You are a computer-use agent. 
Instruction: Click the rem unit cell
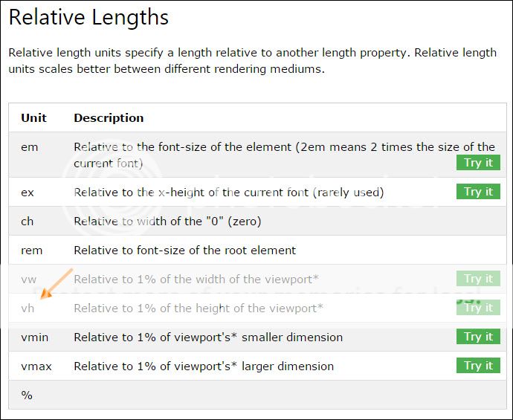pyautogui.click(x=31, y=251)
